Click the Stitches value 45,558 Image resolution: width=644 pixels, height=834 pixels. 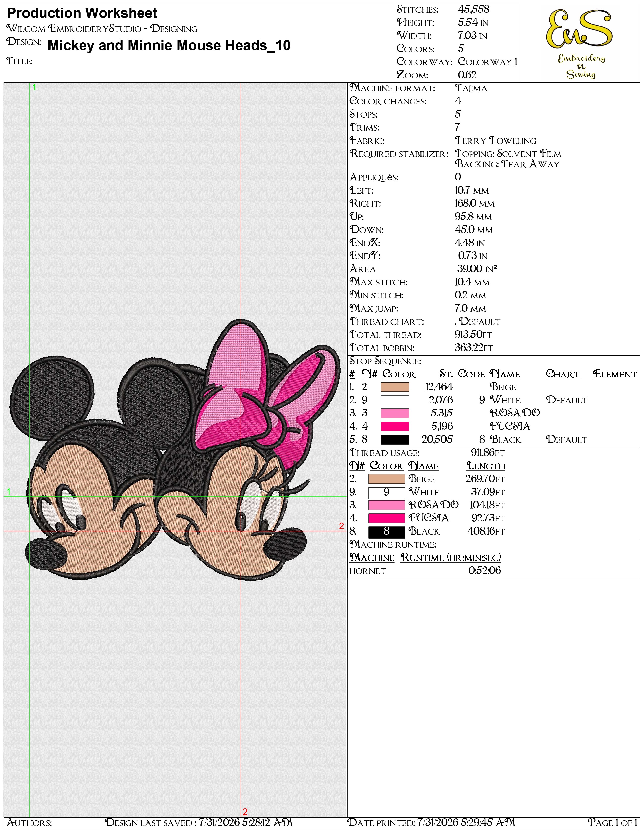tap(474, 9)
